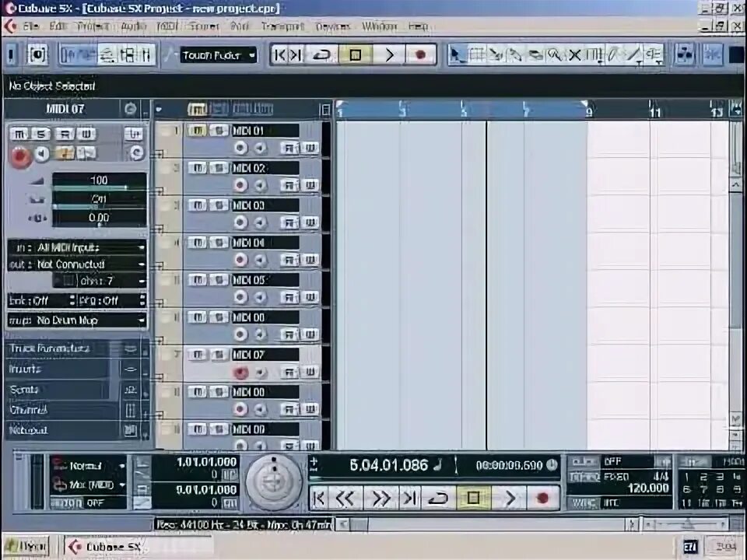Open the MIDI channel 7 dropdown
Screen dimensions: 747x560
pos(99,281)
